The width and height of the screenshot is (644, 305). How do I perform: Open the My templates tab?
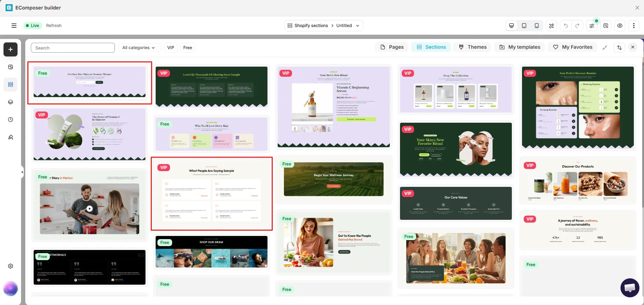(x=520, y=47)
